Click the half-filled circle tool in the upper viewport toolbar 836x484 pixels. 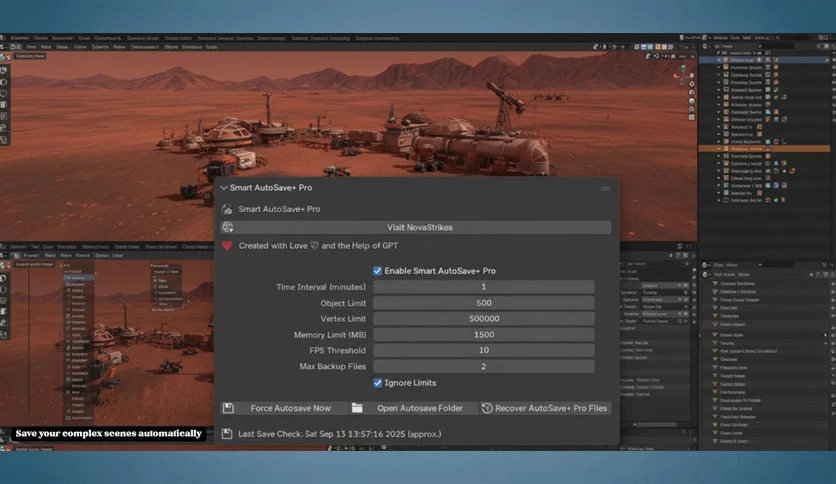pos(4,82)
